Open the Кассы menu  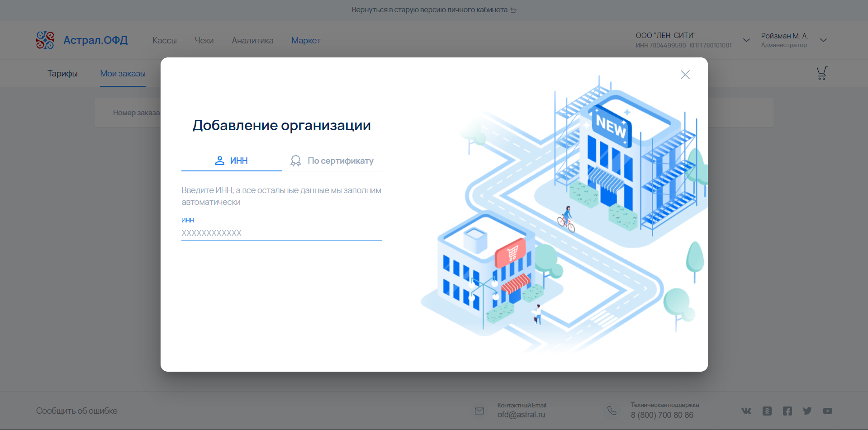(x=165, y=40)
